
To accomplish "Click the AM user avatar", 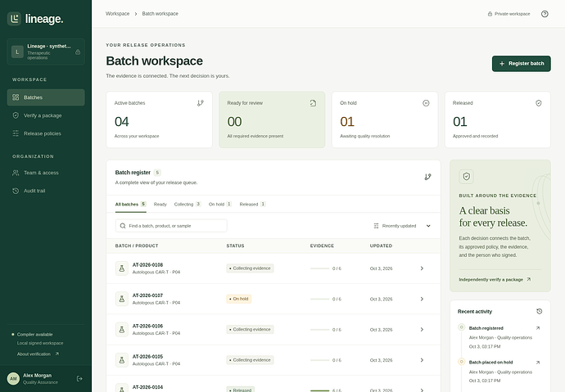I will [13, 379].
